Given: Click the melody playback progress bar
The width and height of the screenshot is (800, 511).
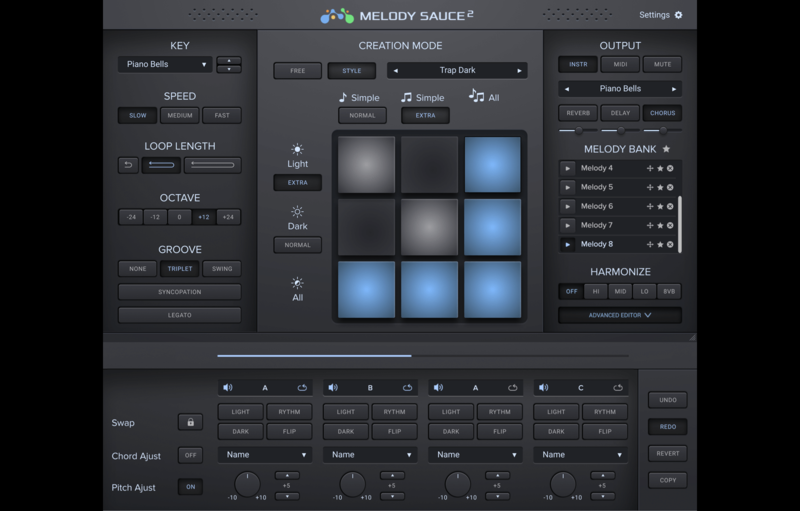Looking at the screenshot, I should pyautogui.click(x=422, y=355).
